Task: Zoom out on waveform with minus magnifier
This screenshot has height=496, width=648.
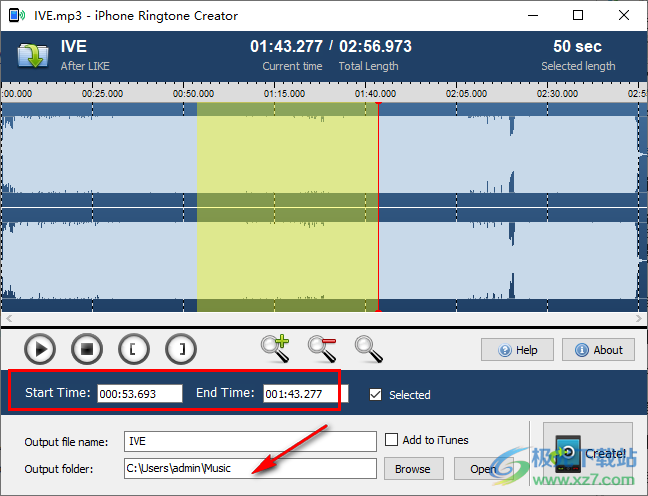Action: tap(322, 349)
